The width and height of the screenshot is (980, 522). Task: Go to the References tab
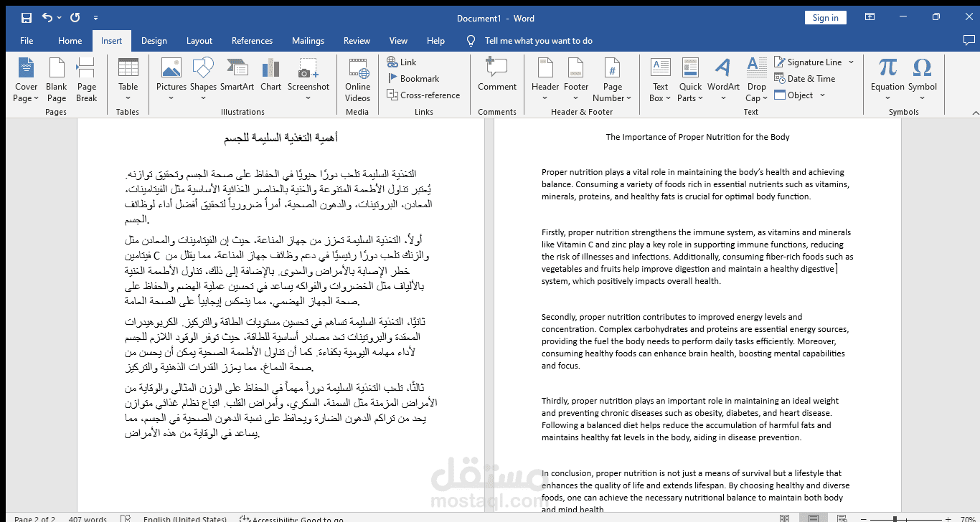(x=252, y=41)
